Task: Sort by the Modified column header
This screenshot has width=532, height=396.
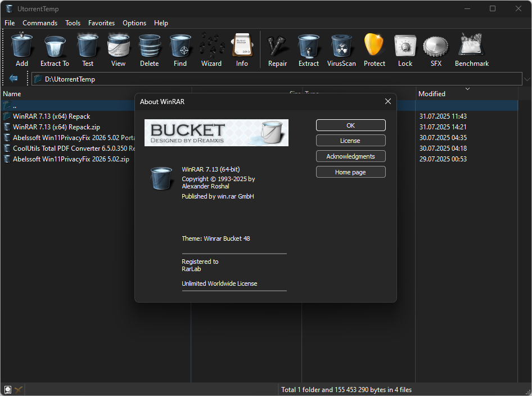Action: [467, 93]
